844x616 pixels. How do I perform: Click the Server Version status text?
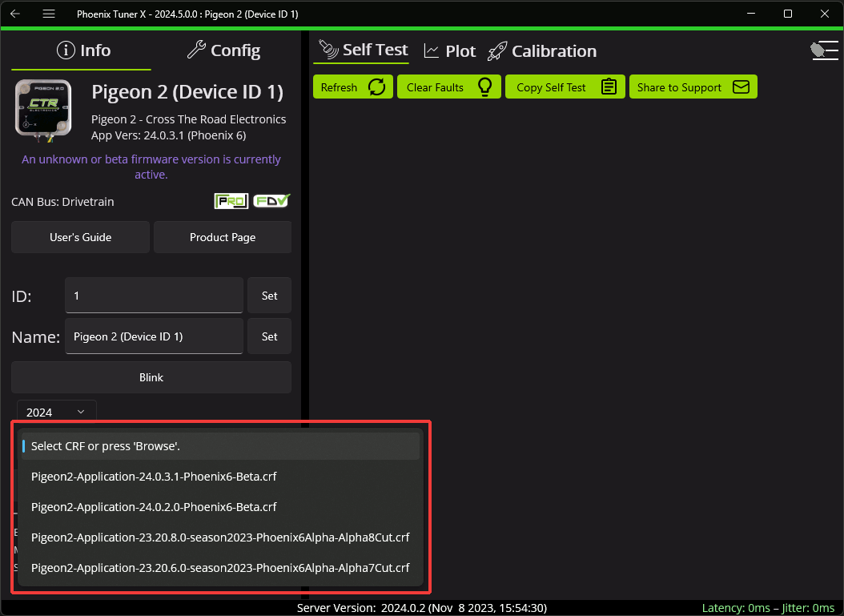(x=422, y=608)
